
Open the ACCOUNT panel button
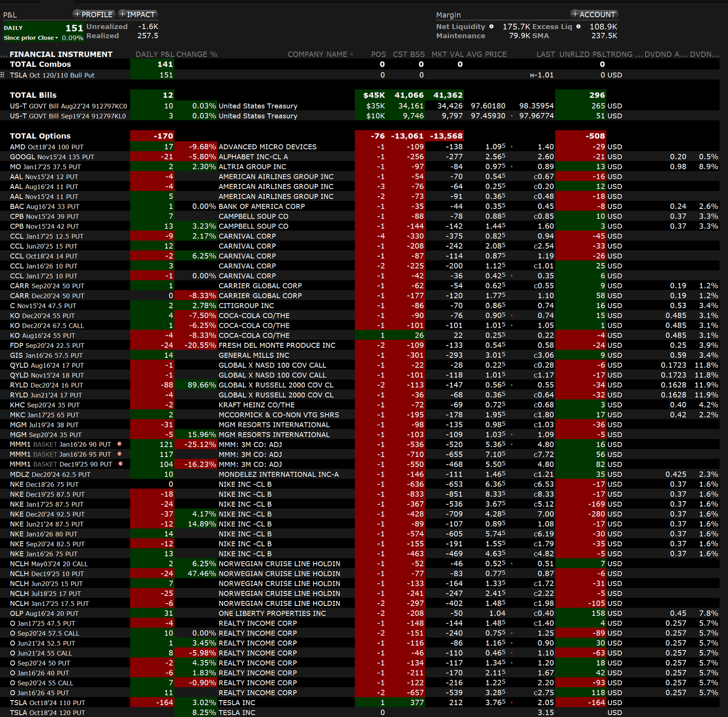(x=594, y=15)
